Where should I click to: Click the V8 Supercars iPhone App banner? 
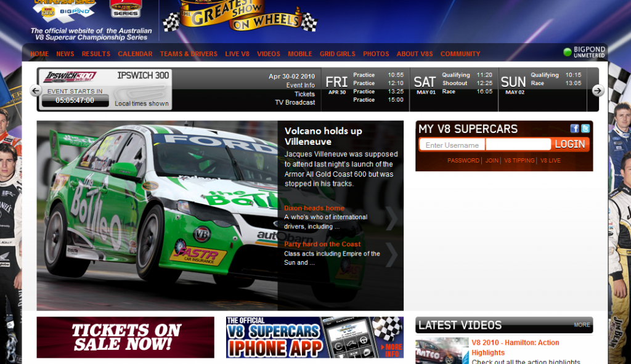pos(315,337)
